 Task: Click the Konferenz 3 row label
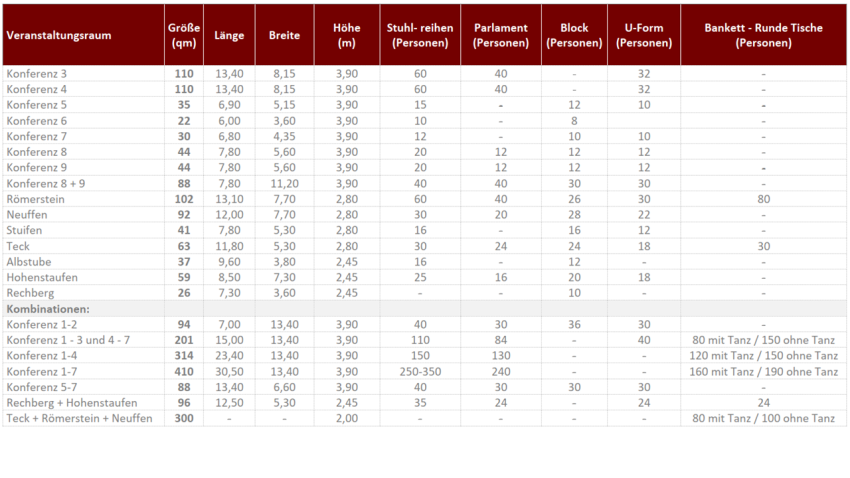coord(37,75)
